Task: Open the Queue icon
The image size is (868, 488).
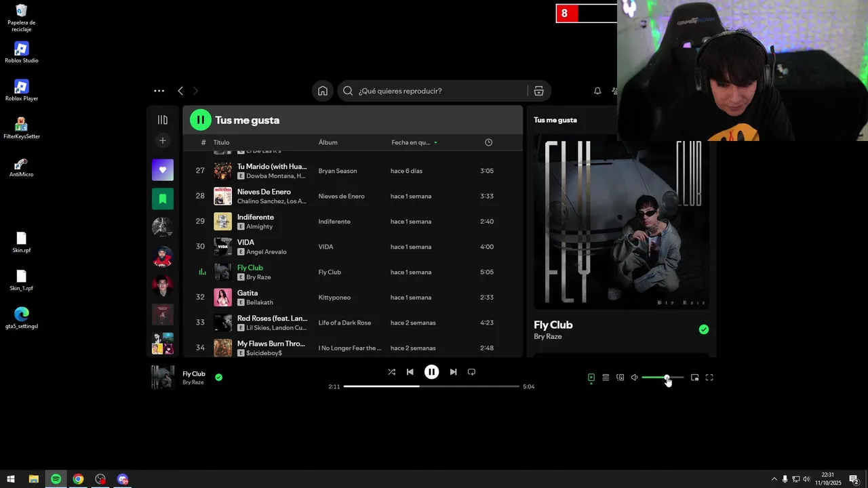Action: pos(606,378)
